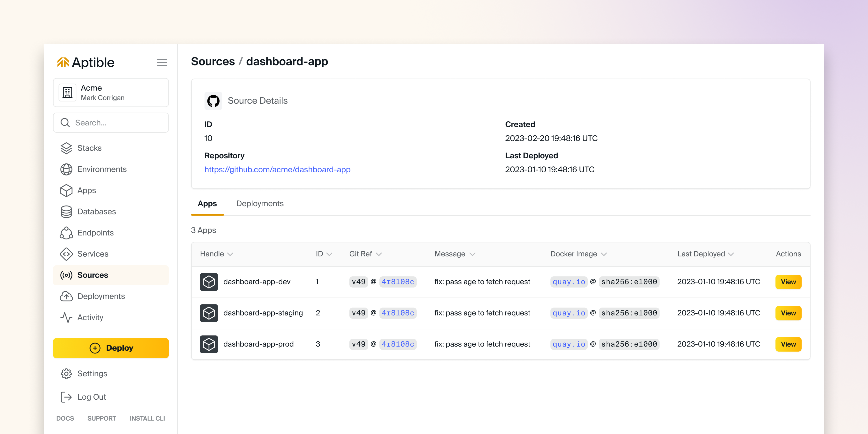Sort the table by the Handle column chevron
This screenshot has width=868, height=434.
tap(230, 254)
